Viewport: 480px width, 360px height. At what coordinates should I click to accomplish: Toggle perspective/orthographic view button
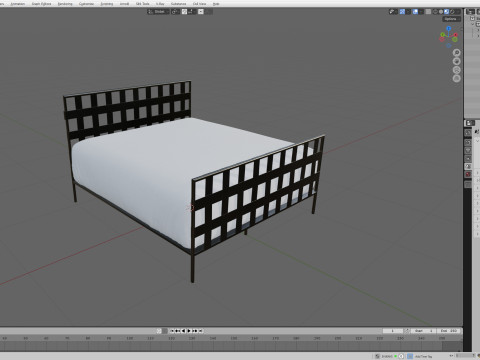click(x=456, y=78)
